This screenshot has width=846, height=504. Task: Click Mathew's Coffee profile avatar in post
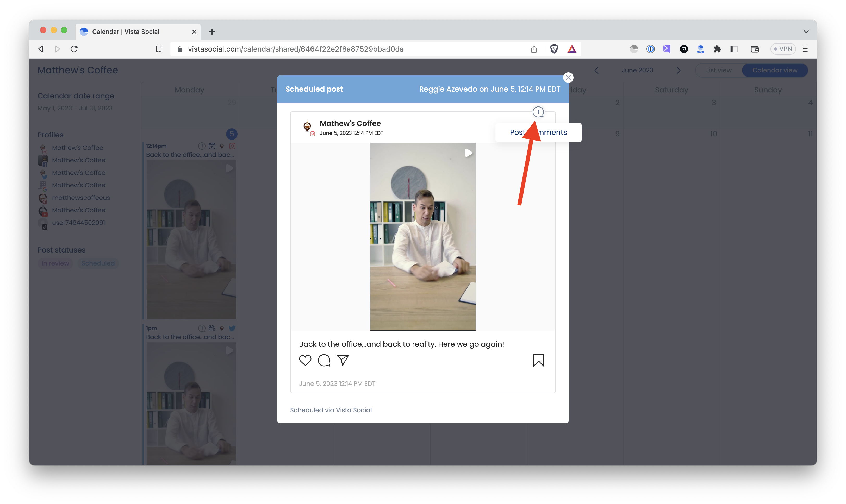[307, 127]
